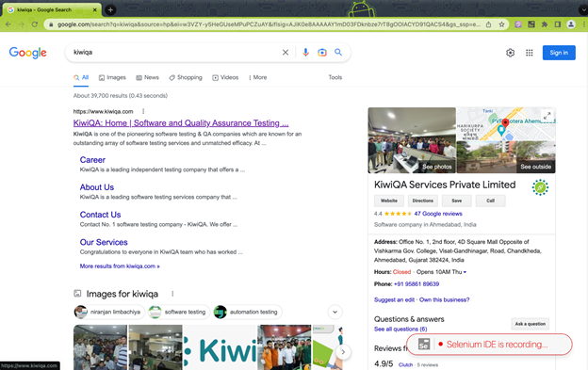This screenshot has width=588, height=370.
Task: Expand the map to full view
Action: click(x=547, y=116)
